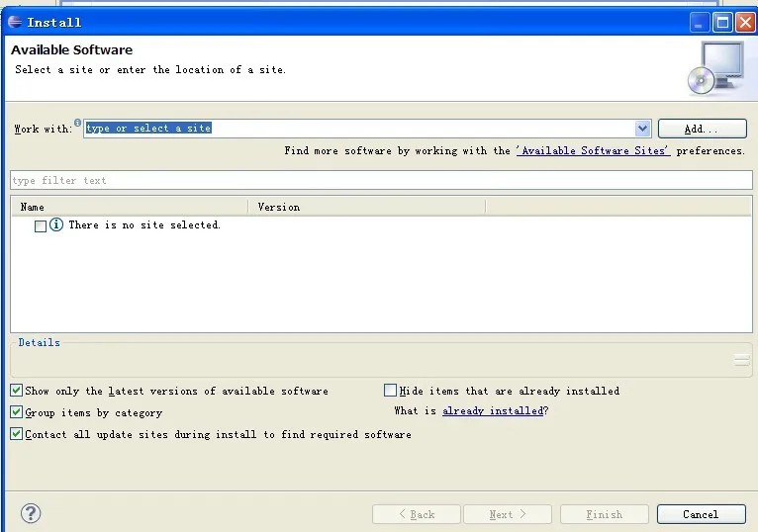Click the help question mark icon
758x532 pixels.
pyautogui.click(x=32, y=513)
